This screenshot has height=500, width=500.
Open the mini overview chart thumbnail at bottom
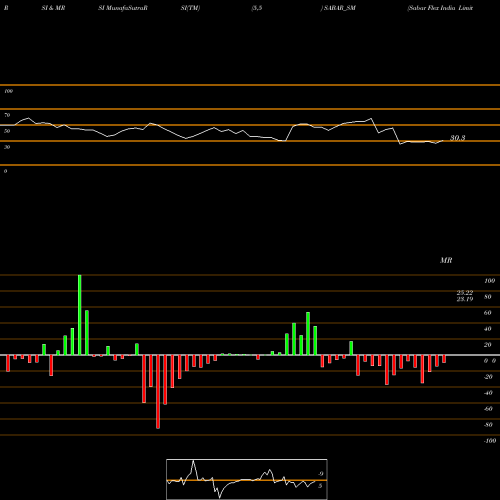coord(247,479)
